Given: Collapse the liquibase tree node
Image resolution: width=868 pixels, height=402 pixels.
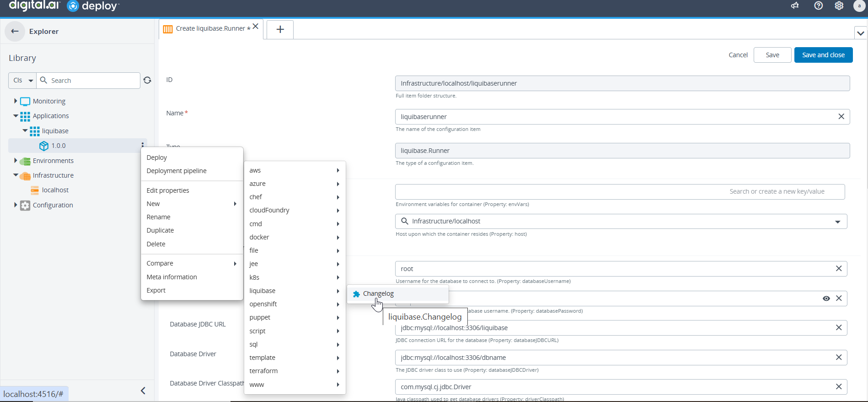Looking at the screenshot, I should coord(25,130).
